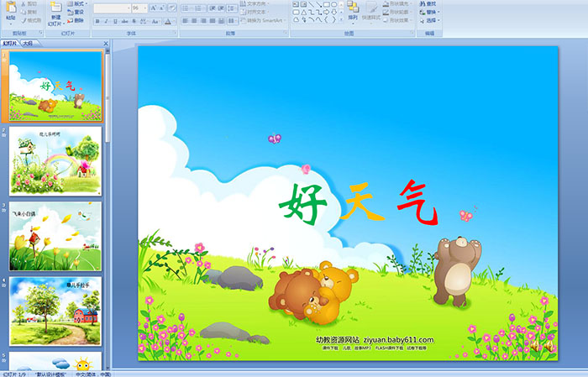588x377 pixels.
Task: Click Convert to SmartArt button
Action: [x=262, y=20]
